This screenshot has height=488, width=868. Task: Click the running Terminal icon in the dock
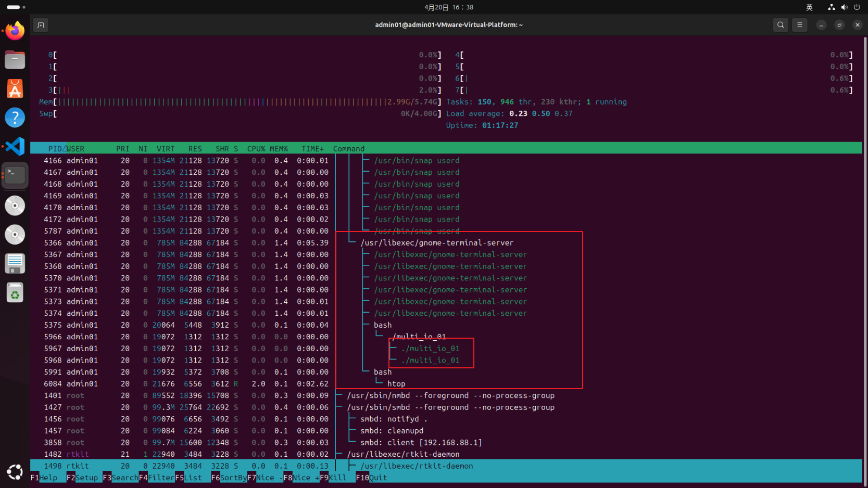[x=15, y=175]
